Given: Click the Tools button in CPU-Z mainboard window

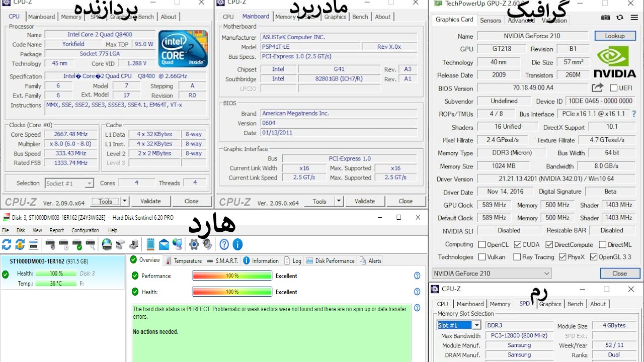Looking at the screenshot, I should [319, 201].
